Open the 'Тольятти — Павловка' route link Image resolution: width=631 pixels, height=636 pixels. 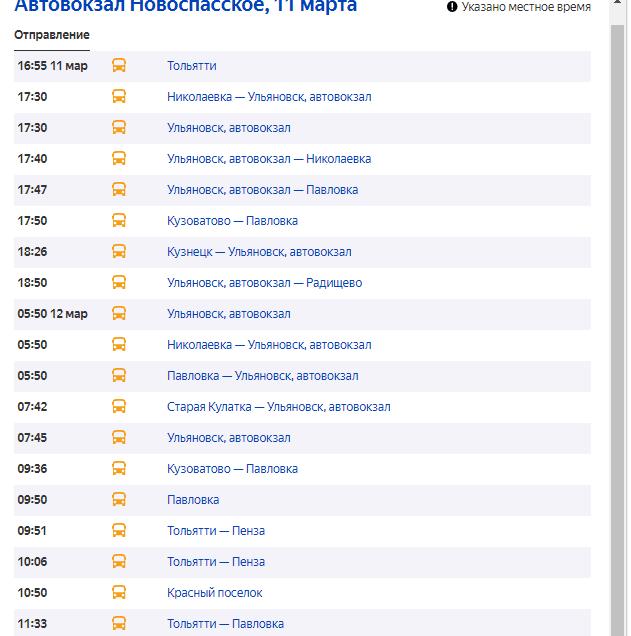225,624
